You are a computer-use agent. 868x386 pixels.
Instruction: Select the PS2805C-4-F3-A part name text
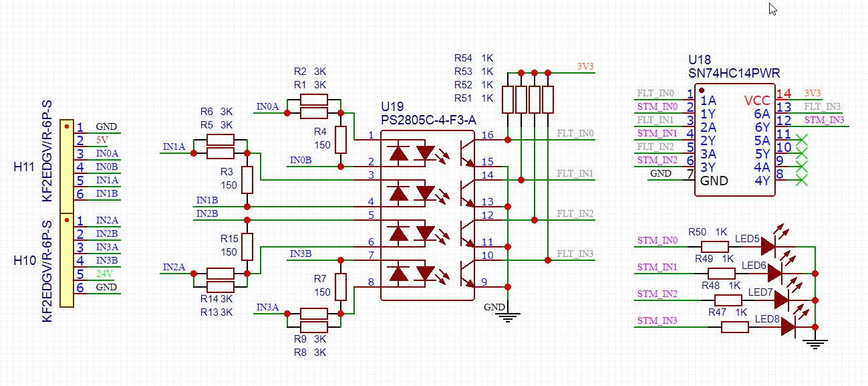tap(428, 120)
